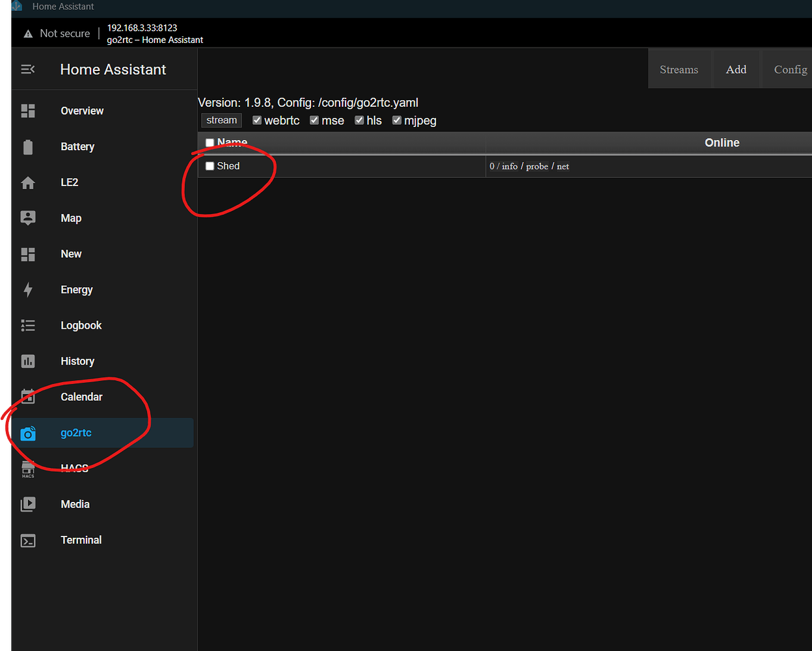Open the Media playback icon
This screenshot has width=812, height=651.
point(28,504)
